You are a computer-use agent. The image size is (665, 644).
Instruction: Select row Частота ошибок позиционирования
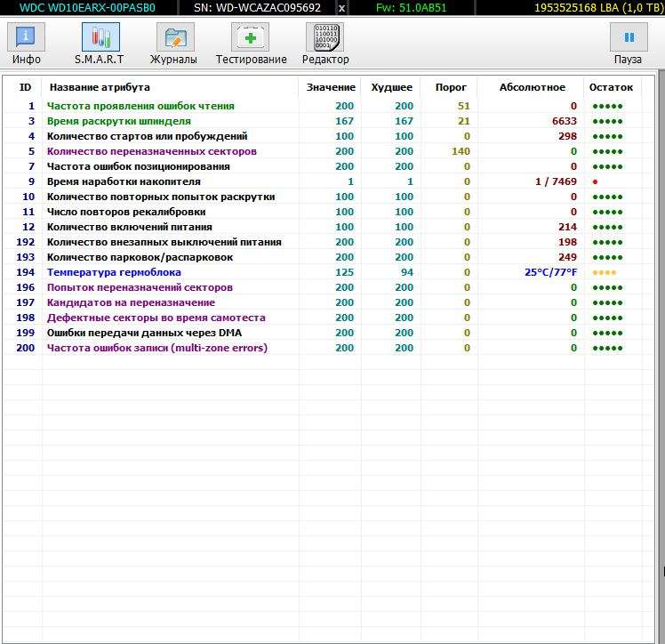(323, 166)
